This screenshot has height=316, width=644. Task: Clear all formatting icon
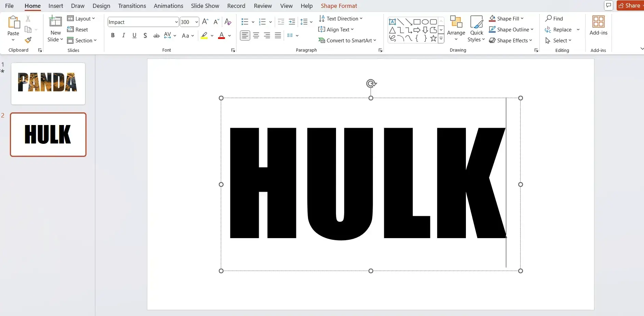pos(228,22)
